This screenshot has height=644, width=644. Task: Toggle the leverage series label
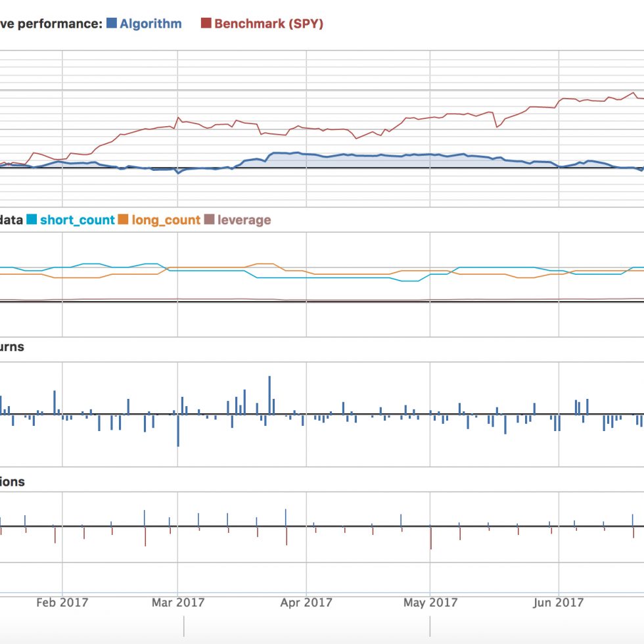pyautogui.click(x=244, y=220)
